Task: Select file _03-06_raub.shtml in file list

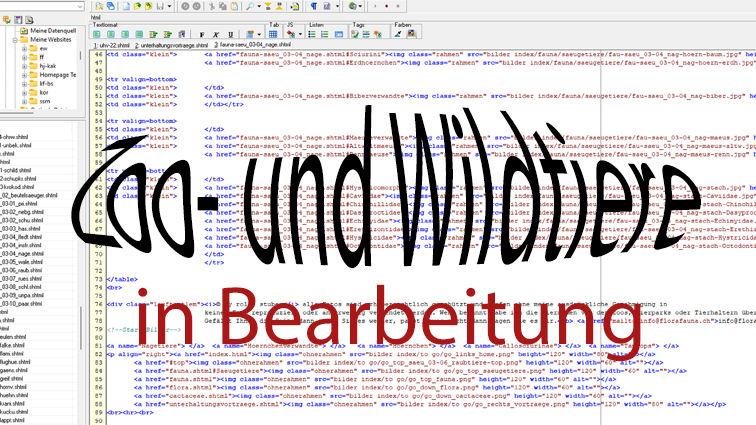Action: click(x=21, y=271)
